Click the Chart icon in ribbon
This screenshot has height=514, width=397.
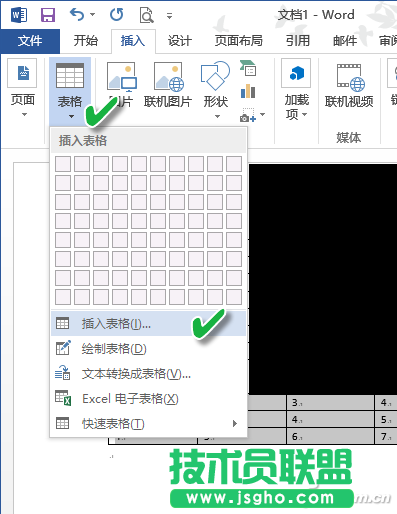248,91
